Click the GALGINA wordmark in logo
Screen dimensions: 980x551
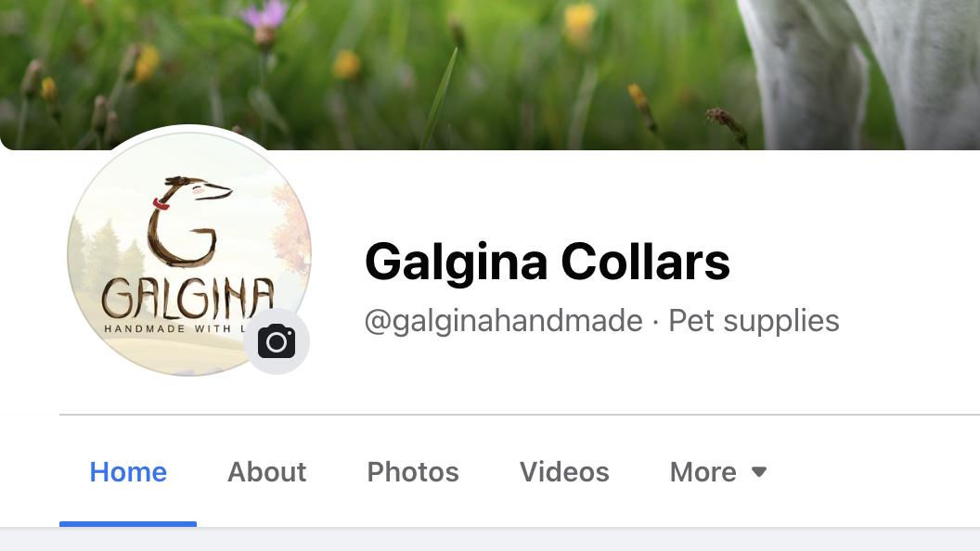[x=187, y=298]
